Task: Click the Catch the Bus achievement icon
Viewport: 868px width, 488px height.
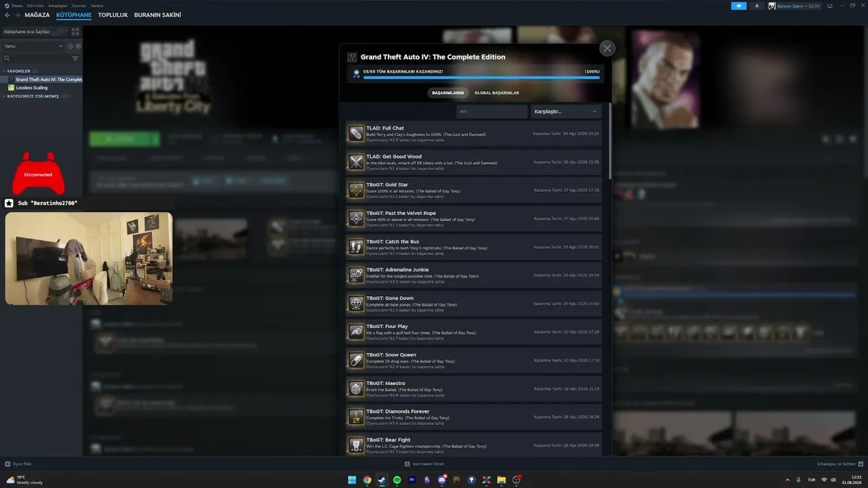Action: coord(356,247)
